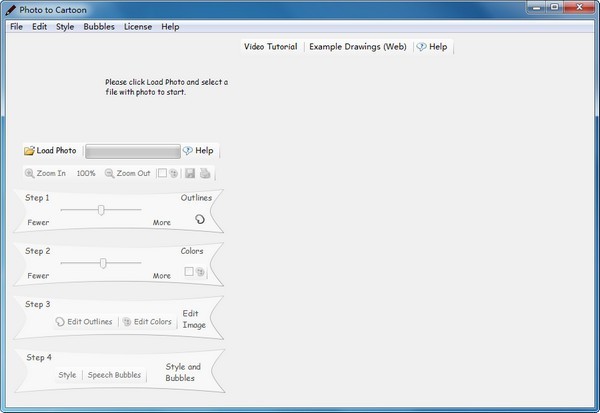Click the Zoom In text label
Viewport: 600px width, 413px height.
51,173
